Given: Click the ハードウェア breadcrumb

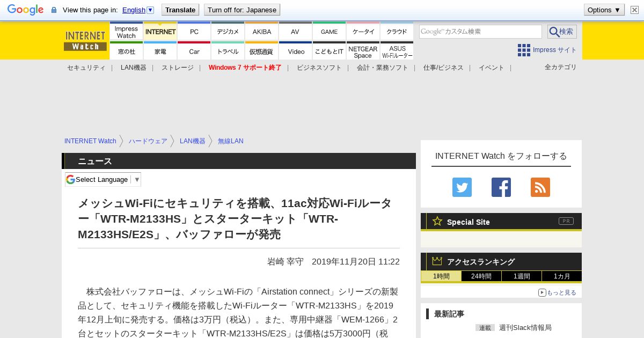Looking at the screenshot, I should click(148, 141).
